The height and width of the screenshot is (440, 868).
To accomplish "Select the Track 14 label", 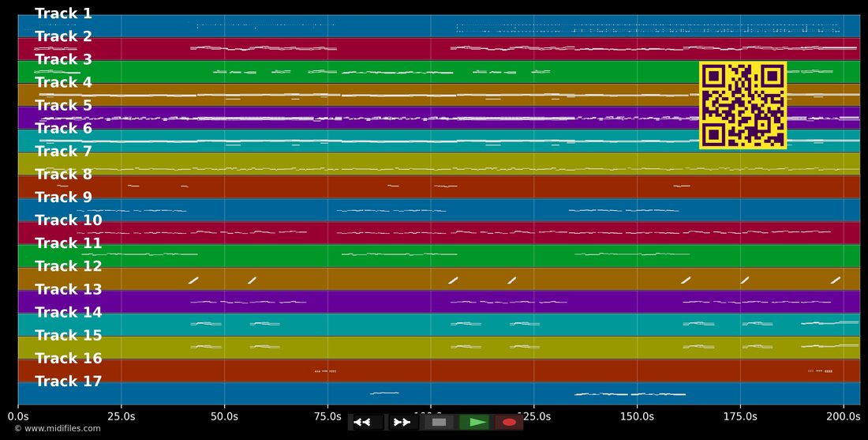I will [69, 313].
